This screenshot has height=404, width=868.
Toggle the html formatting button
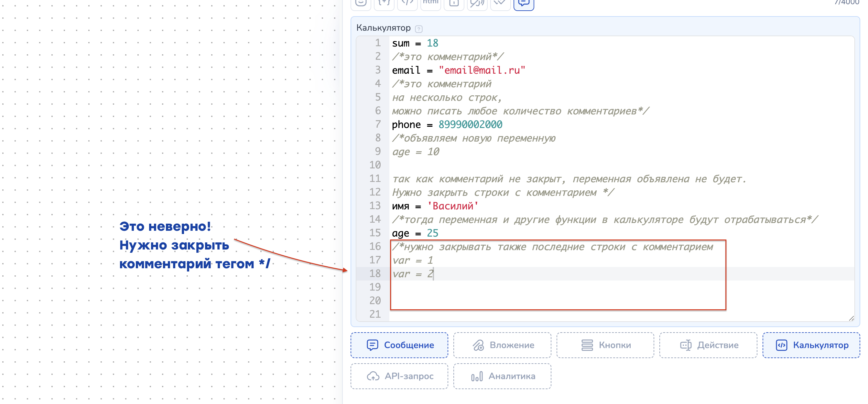click(x=430, y=3)
